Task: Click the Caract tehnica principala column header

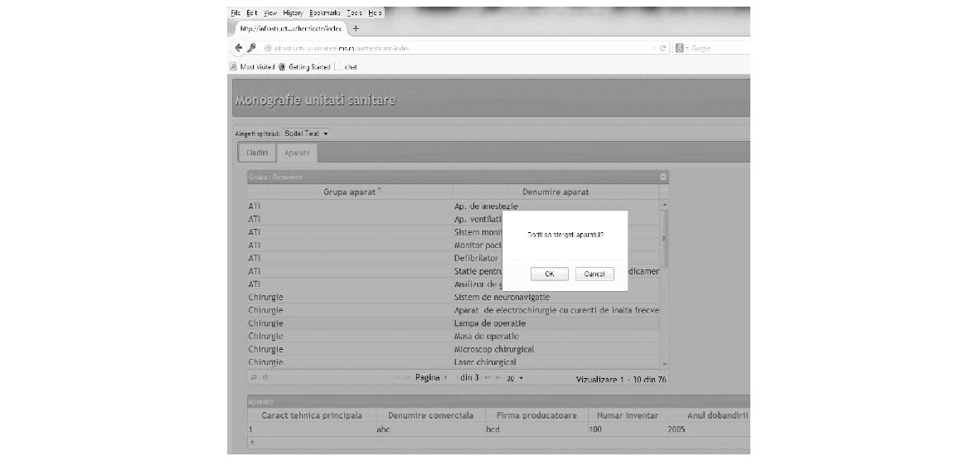Action: [x=312, y=415]
